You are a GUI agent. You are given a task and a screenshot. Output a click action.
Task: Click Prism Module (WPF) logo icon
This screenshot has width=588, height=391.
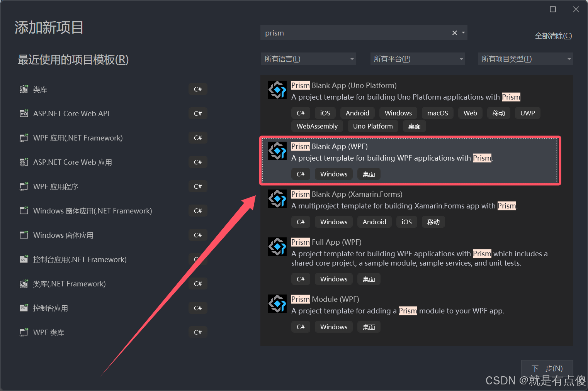click(277, 304)
